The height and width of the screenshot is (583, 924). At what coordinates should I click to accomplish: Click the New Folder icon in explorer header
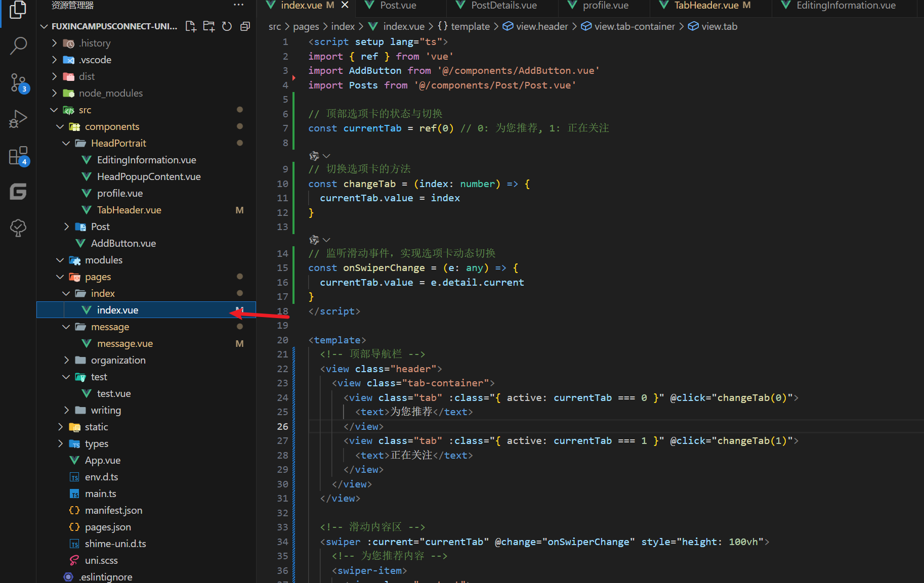(208, 26)
